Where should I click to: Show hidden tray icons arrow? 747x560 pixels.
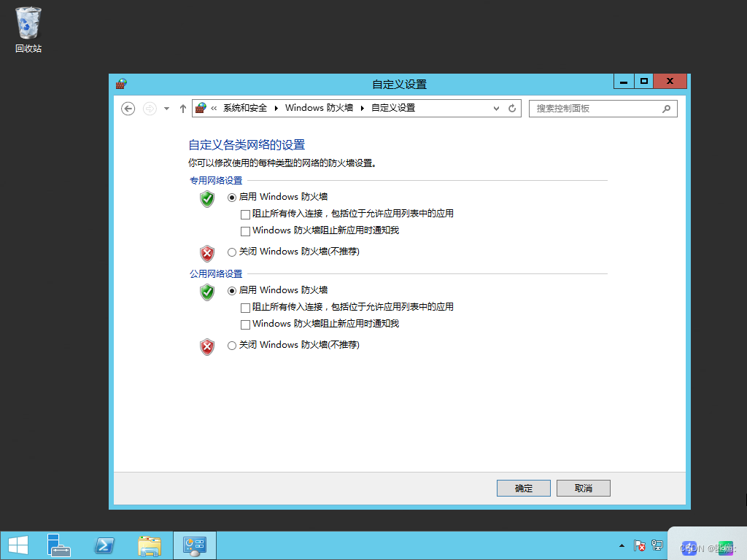click(x=622, y=545)
